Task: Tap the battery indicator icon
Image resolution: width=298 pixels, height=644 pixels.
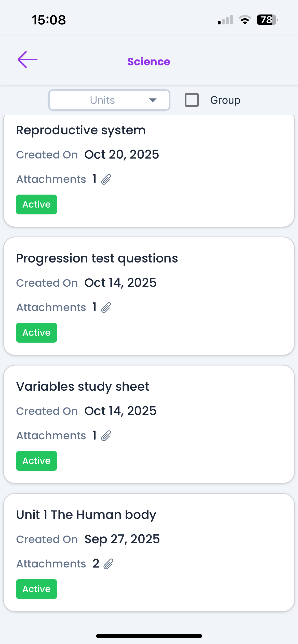Action: (x=267, y=20)
